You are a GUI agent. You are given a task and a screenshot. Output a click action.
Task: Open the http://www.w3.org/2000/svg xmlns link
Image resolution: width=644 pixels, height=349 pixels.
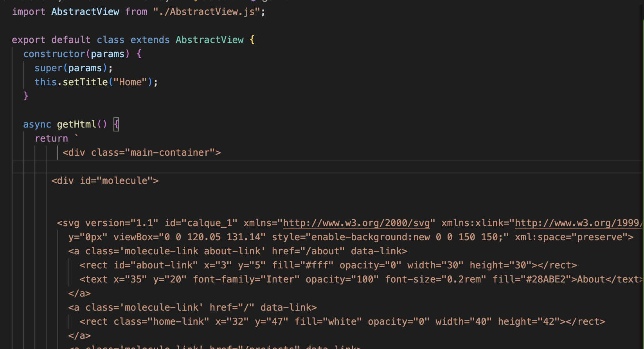[356, 223]
